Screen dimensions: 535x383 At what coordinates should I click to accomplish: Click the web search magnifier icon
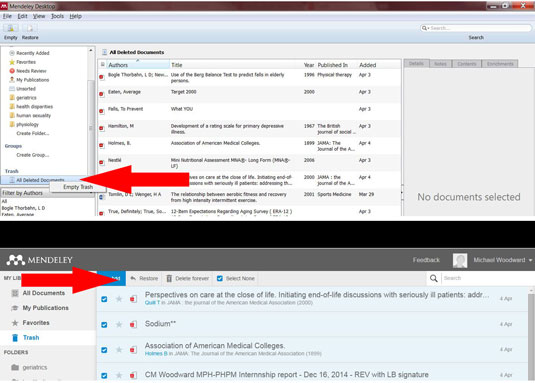coord(434,278)
